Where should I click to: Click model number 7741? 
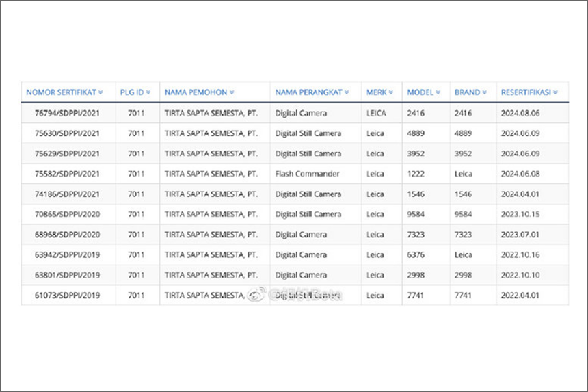[416, 296]
